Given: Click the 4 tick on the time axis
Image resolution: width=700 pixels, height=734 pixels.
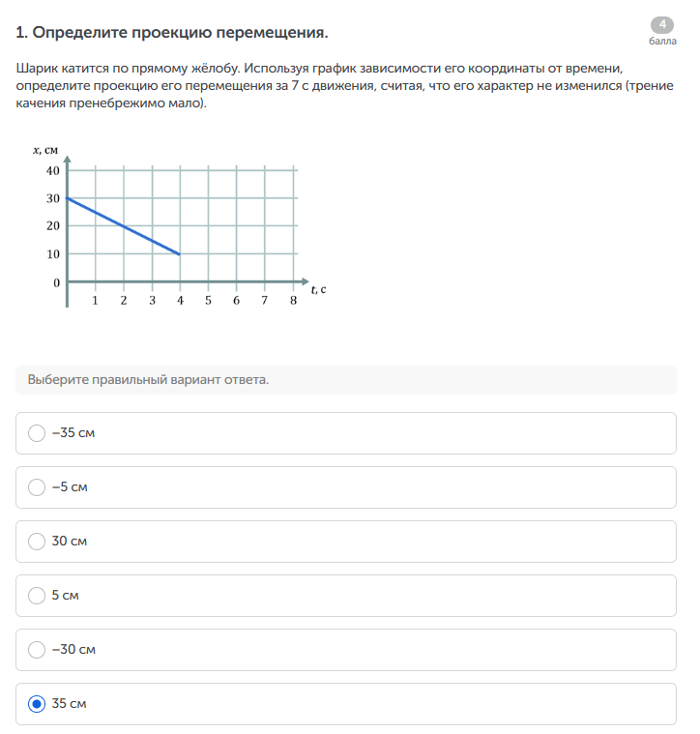Looking at the screenshot, I should 180,301.
